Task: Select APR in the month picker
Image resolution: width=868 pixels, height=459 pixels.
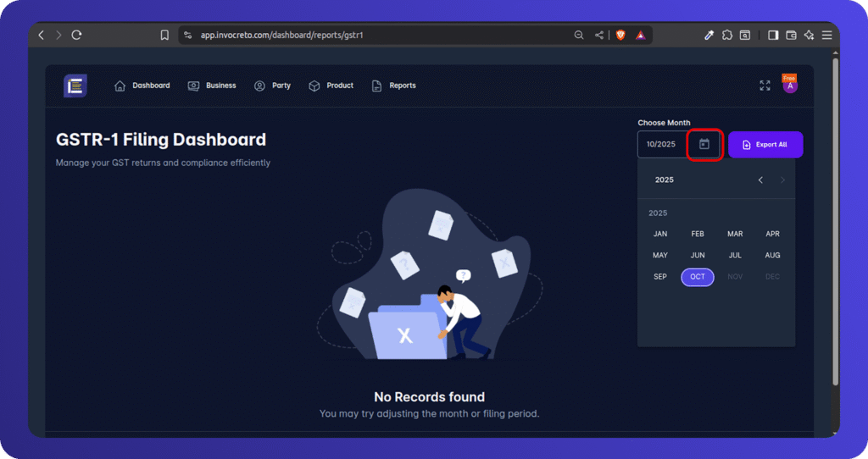Action: [x=772, y=234]
